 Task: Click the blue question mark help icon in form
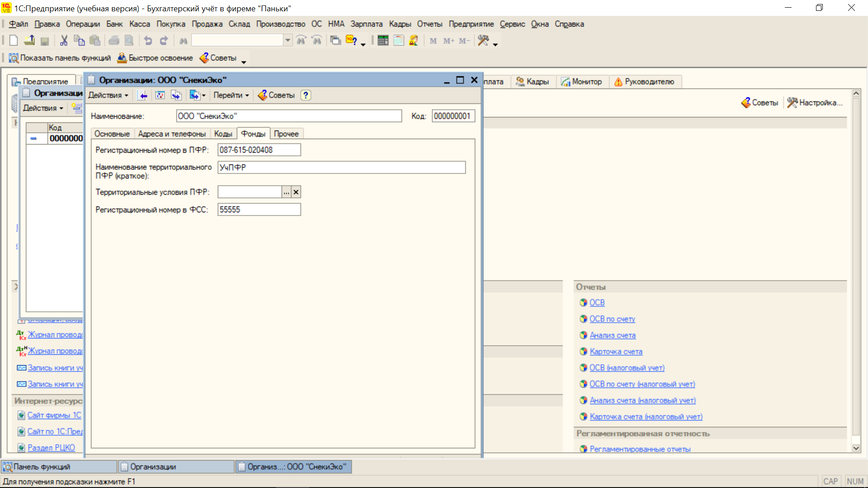click(x=306, y=95)
